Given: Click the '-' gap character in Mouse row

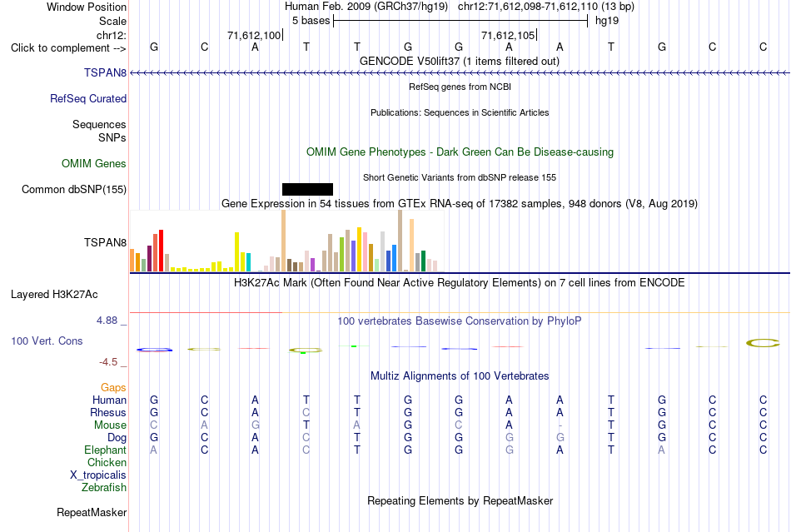Looking at the screenshot, I should pyautogui.click(x=560, y=425).
